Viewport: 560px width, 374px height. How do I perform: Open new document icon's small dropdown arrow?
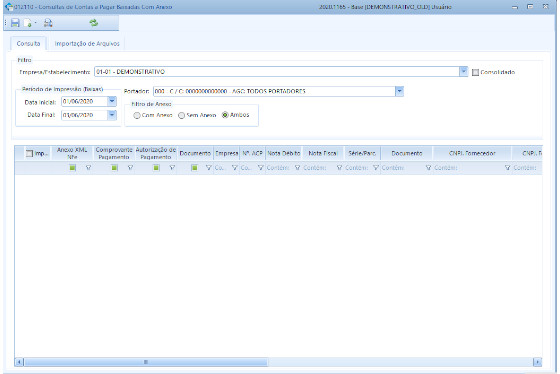click(x=35, y=23)
